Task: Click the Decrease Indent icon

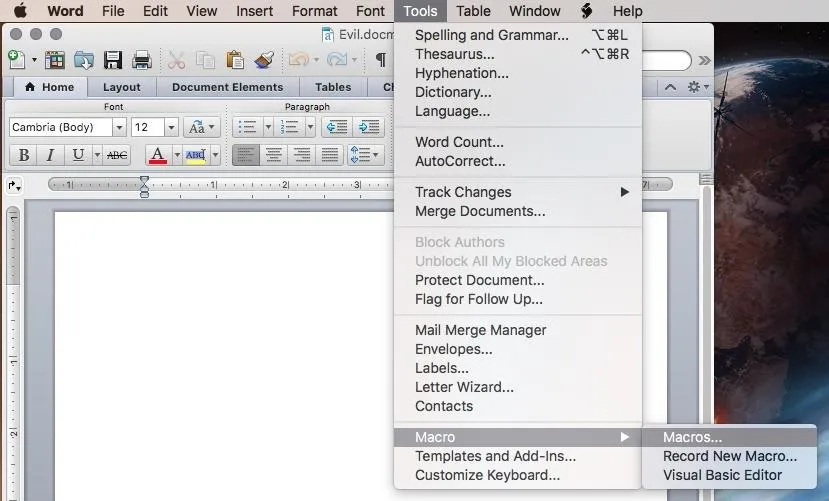Action: pos(337,127)
